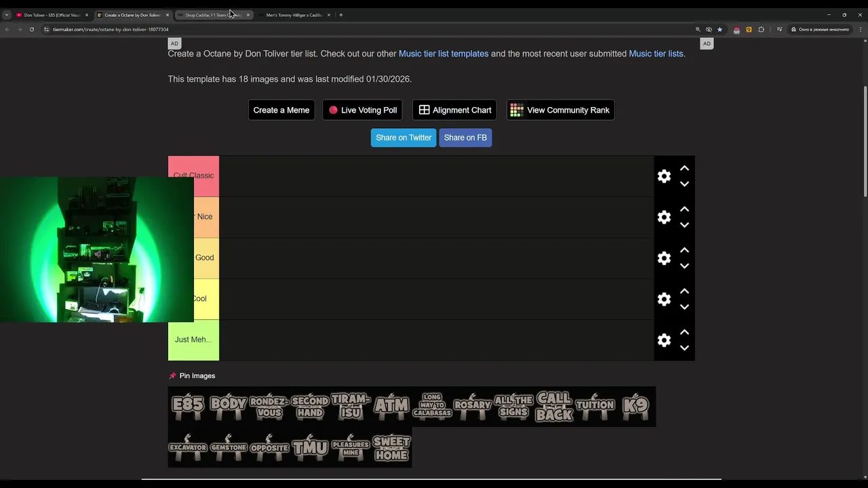Open settings gear for Nice tier row
Viewport: 868px width, 488px height.
coord(664,217)
